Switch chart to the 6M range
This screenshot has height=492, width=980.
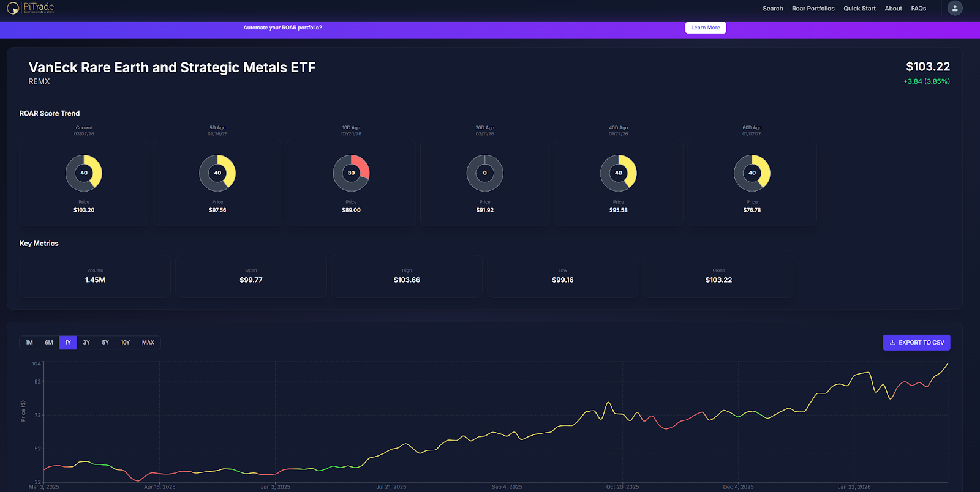coord(49,343)
